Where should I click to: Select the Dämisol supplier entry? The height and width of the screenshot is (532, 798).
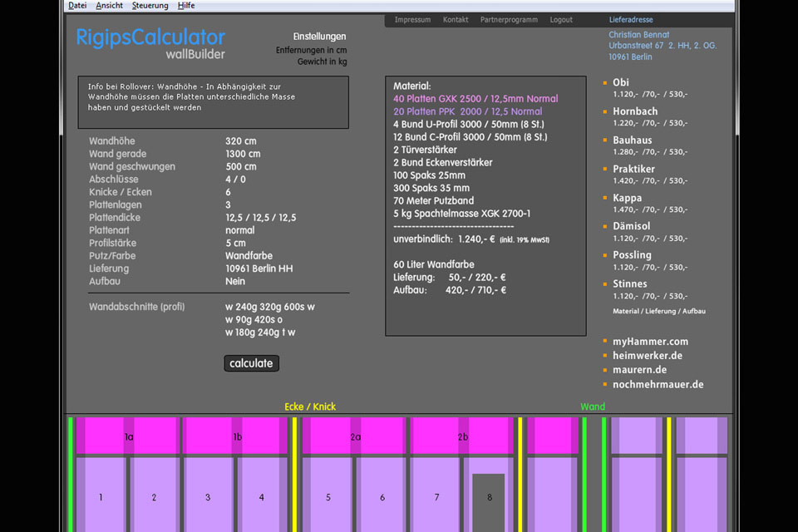[631, 226]
